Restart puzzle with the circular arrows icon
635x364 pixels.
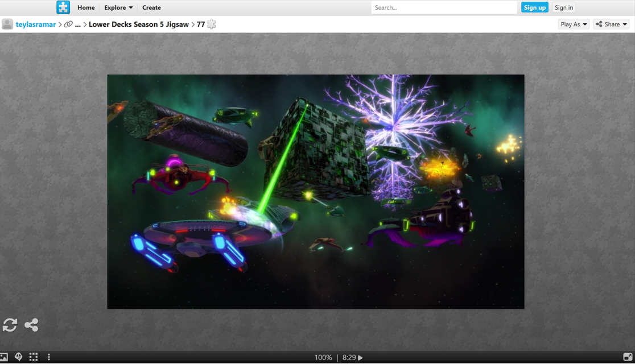pos(10,325)
